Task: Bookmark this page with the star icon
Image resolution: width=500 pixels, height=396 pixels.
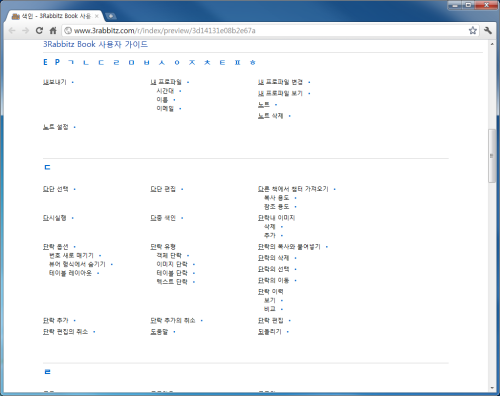Action: [472, 31]
